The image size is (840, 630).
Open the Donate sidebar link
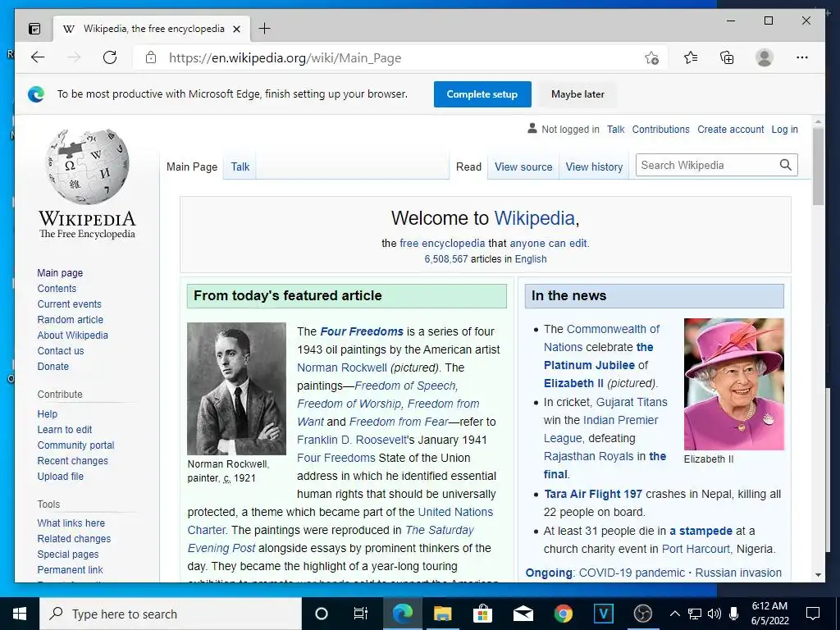(x=53, y=367)
